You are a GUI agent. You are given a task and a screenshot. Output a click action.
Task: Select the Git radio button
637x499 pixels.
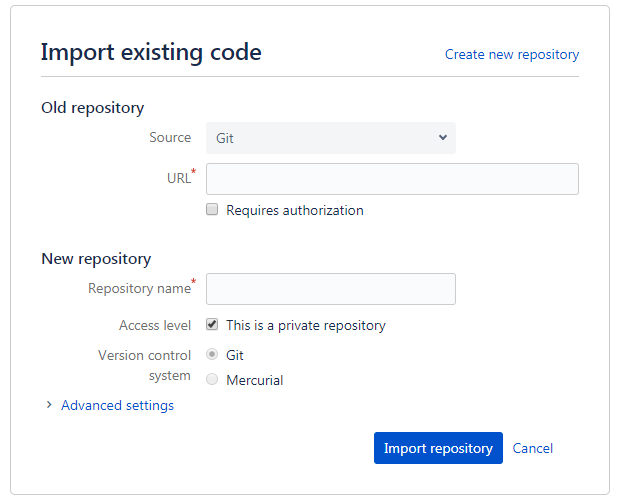(212, 354)
